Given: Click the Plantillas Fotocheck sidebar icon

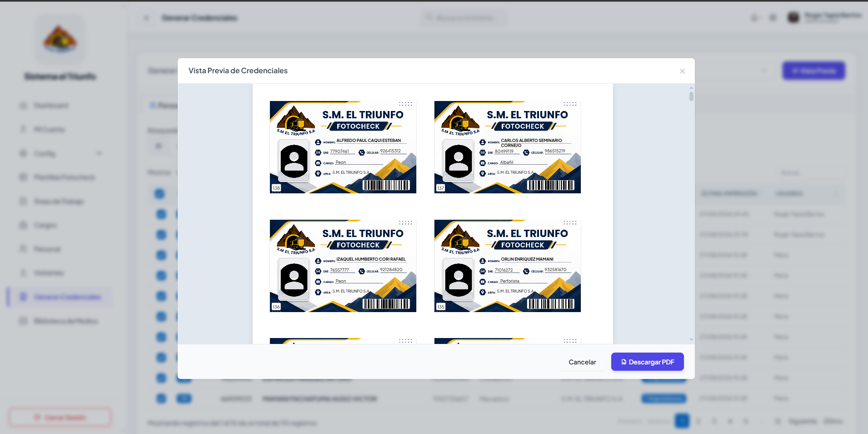Looking at the screenshot, I should point(24,177).
